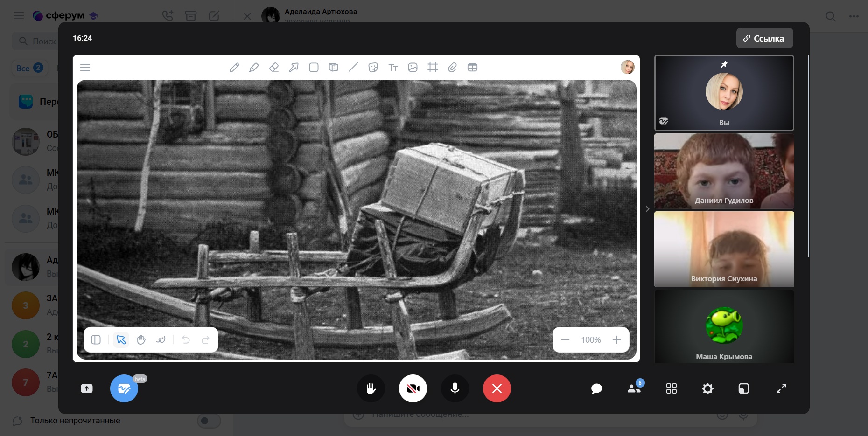The image size is (868, 436).
Task: Insert a table on the whiteboard
Action: [472, 68]
